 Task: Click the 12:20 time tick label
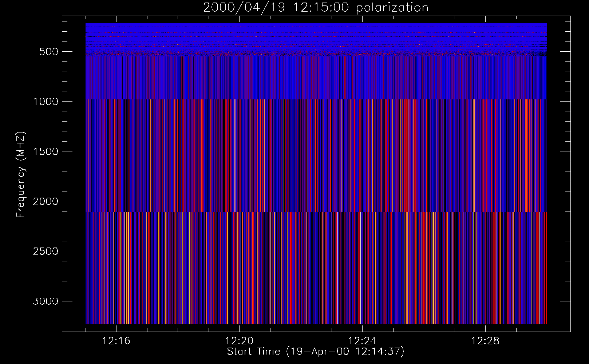click(239, 341)
